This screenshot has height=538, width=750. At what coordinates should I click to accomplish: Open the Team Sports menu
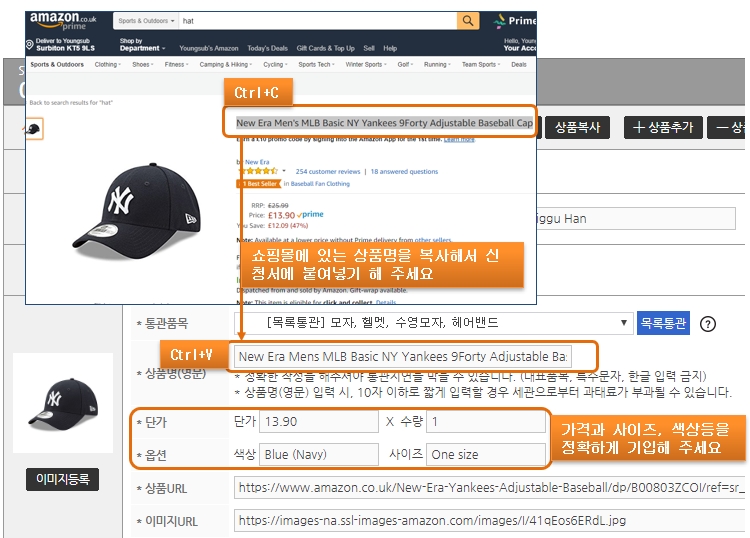pos(481,65)
